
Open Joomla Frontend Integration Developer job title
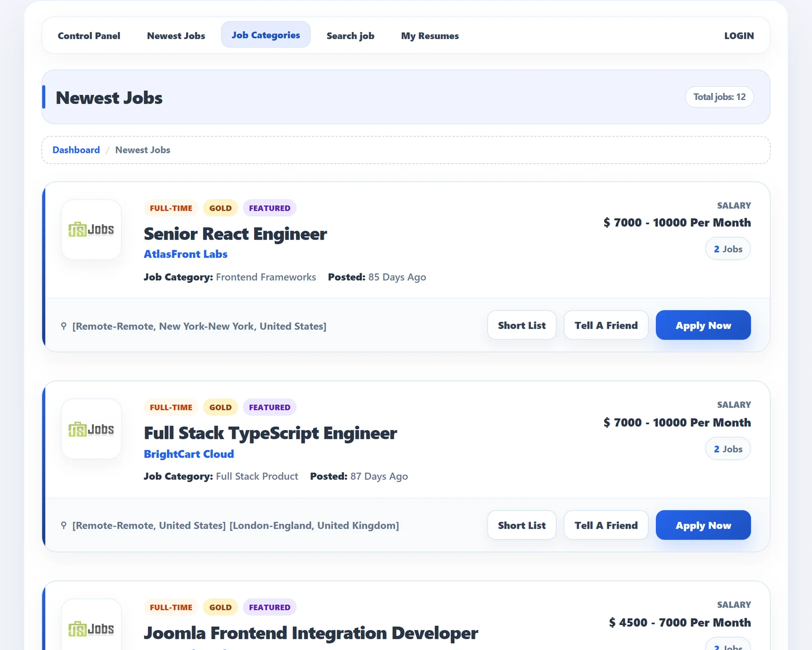(x=311, y=633)
